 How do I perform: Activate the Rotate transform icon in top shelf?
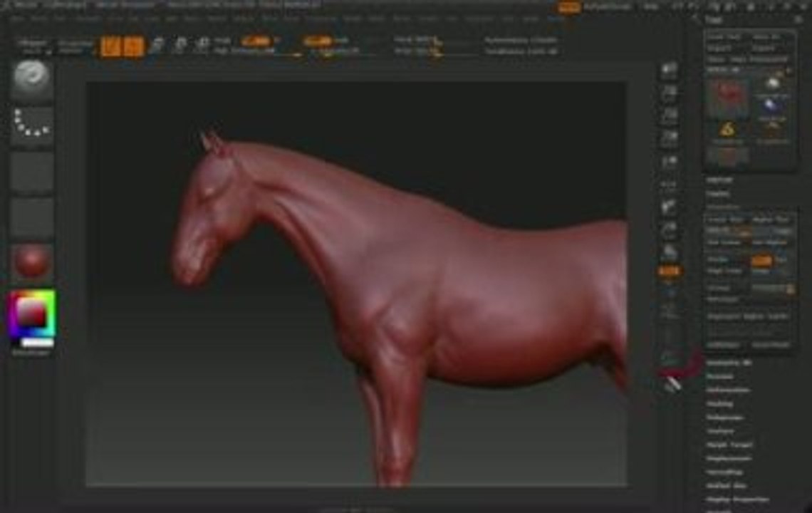tap(202, 46)
